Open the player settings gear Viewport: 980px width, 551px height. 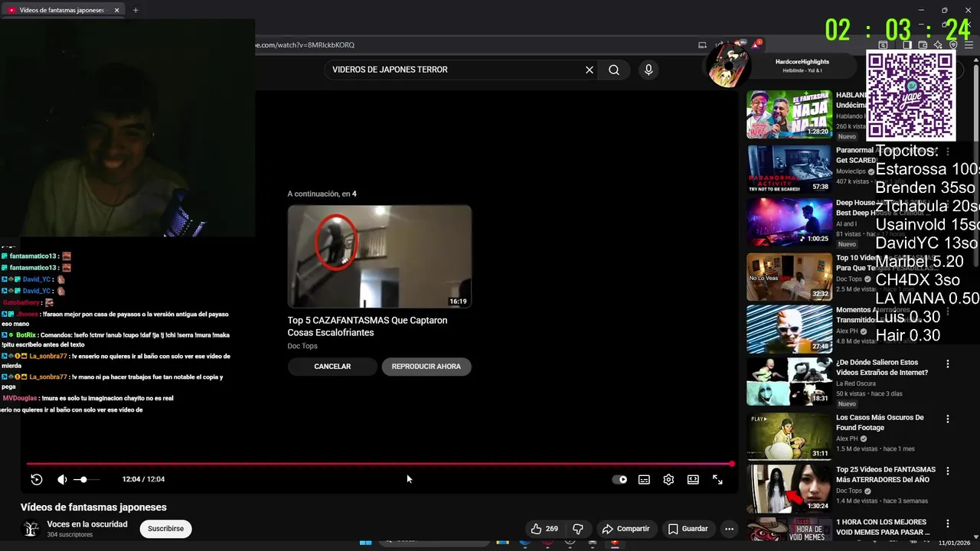point(668,479)
